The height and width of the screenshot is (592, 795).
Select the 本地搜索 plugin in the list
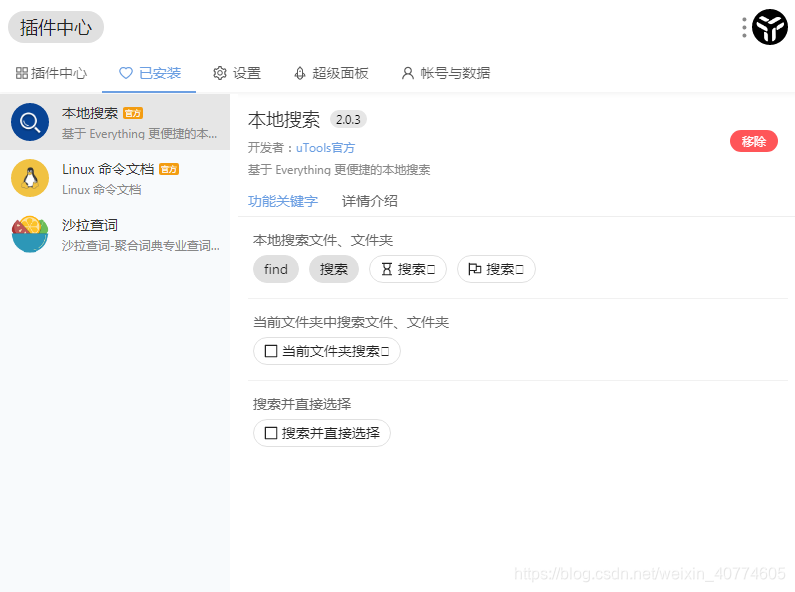(115, 122)
